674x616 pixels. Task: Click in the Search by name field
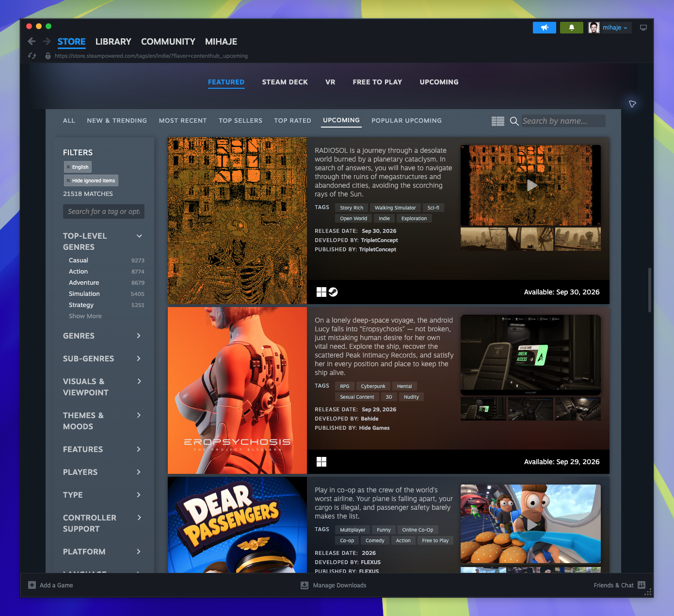[x=563, y=121]
